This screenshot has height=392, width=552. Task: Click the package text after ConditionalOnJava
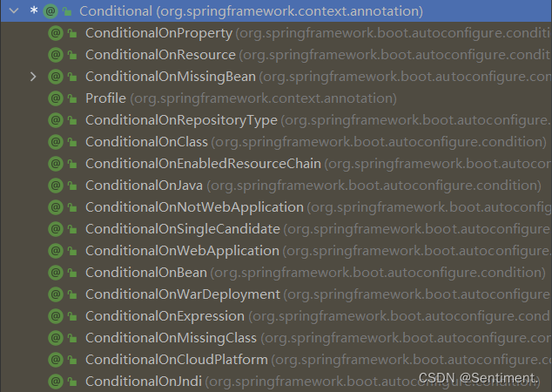[x=374, y=186]
